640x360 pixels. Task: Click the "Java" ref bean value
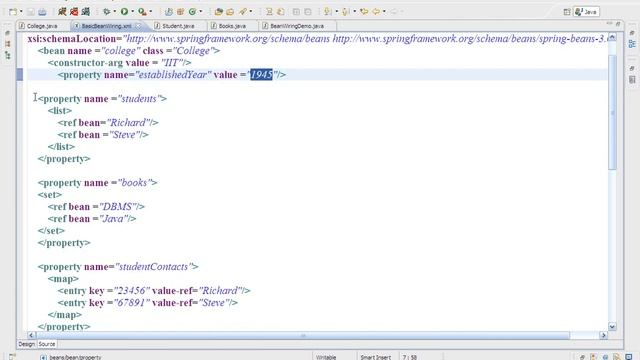tap(113, 219)
